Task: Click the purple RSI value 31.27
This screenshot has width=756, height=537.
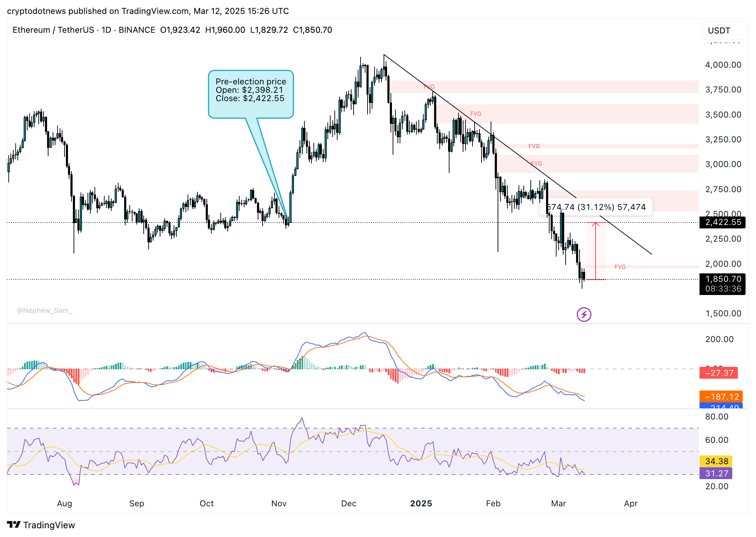Action: click(716, 474)
